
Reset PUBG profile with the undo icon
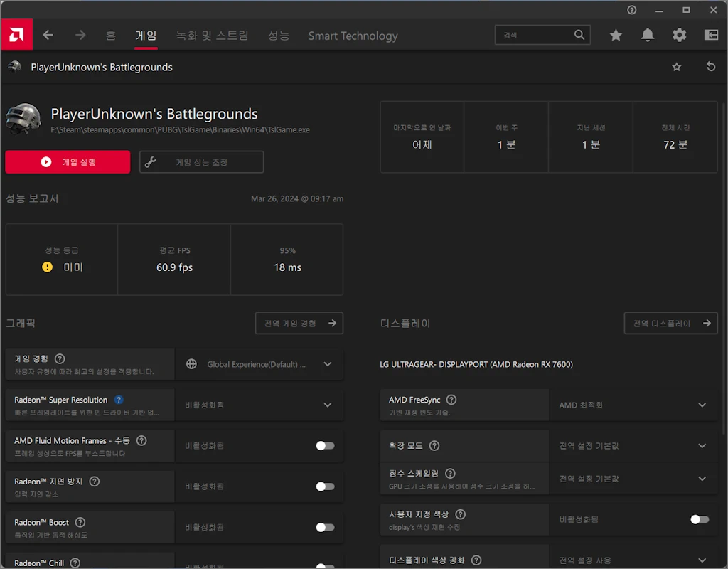coord(710,67)
